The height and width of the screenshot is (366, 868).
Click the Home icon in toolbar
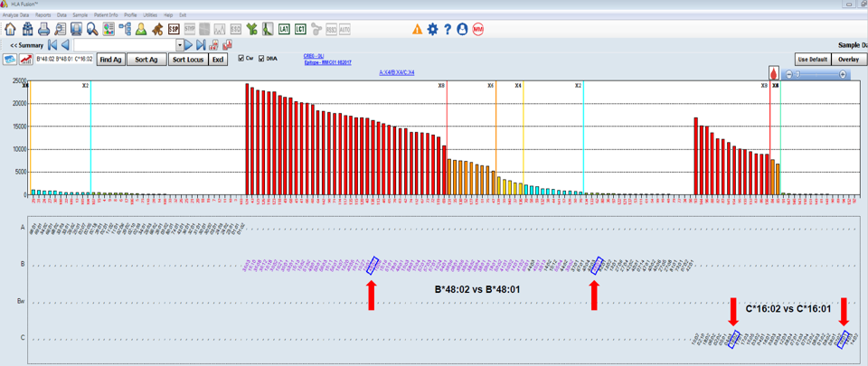coord(10,30)
